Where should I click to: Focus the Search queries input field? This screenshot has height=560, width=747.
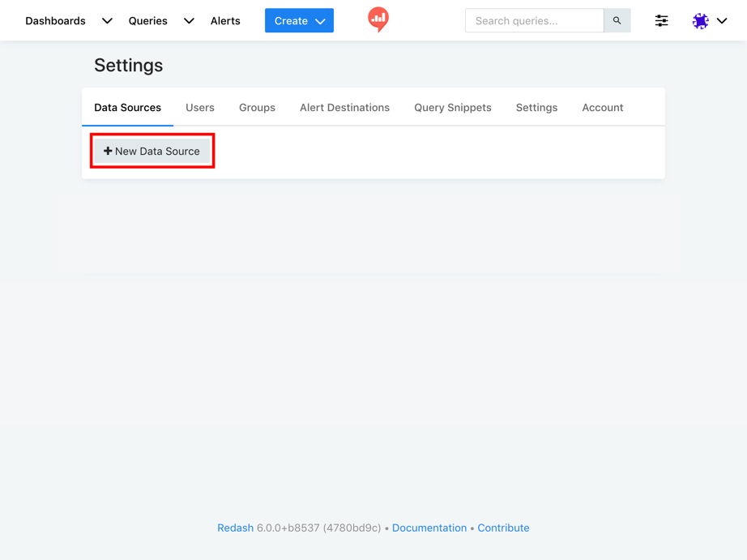[534, 21]
